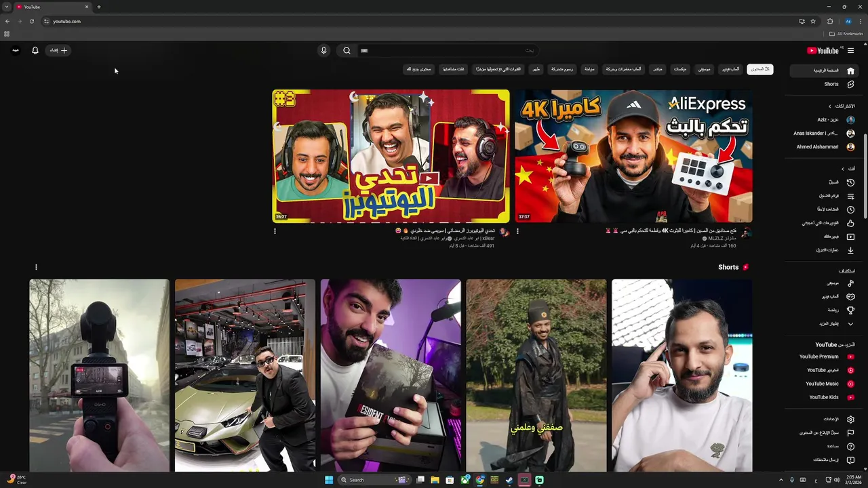Viewport: 868px width, 488px height.
Task: Select the سياحة filter chip
Action: click(x=589, y=69)
